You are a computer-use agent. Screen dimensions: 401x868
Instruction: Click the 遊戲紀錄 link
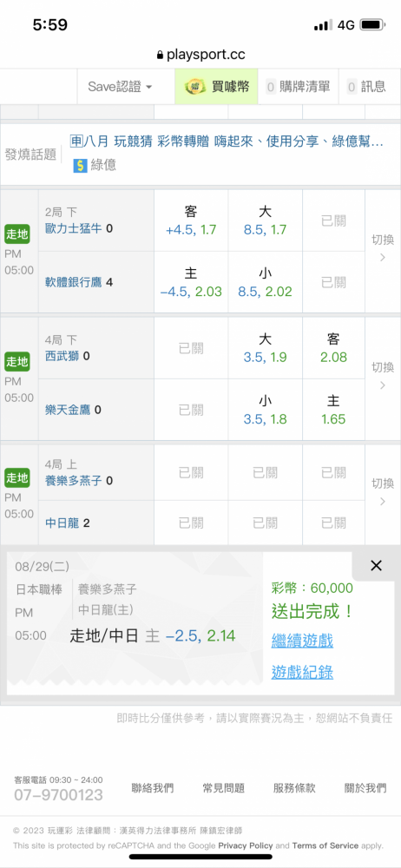click(302, 672)
